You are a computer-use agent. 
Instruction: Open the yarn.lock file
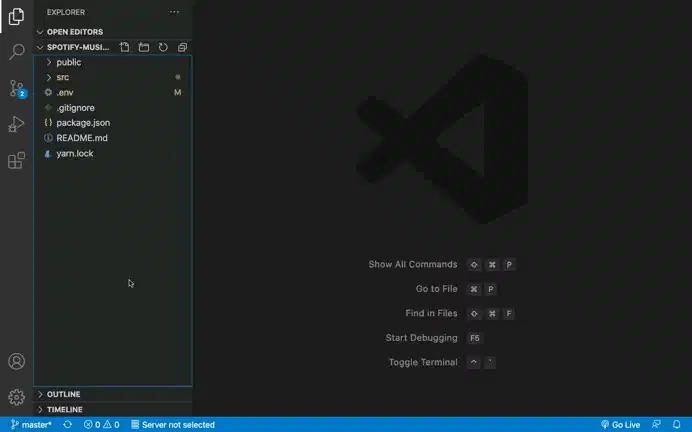(x=113, y=154)
